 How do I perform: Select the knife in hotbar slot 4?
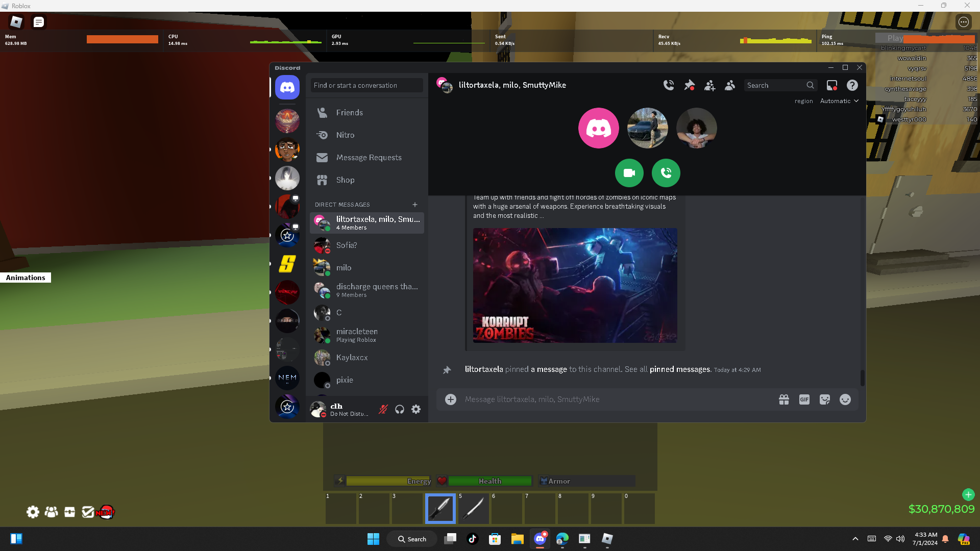[440, 509]
